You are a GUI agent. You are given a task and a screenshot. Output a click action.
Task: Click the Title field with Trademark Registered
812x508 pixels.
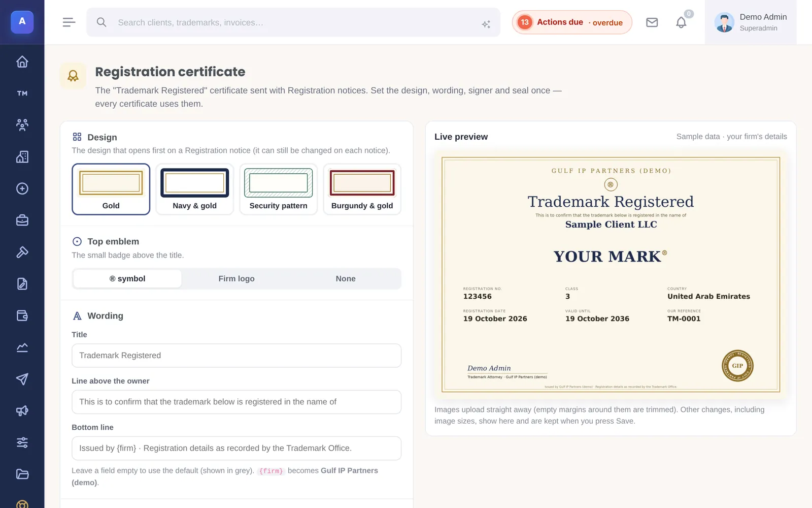tap(236, 356)
